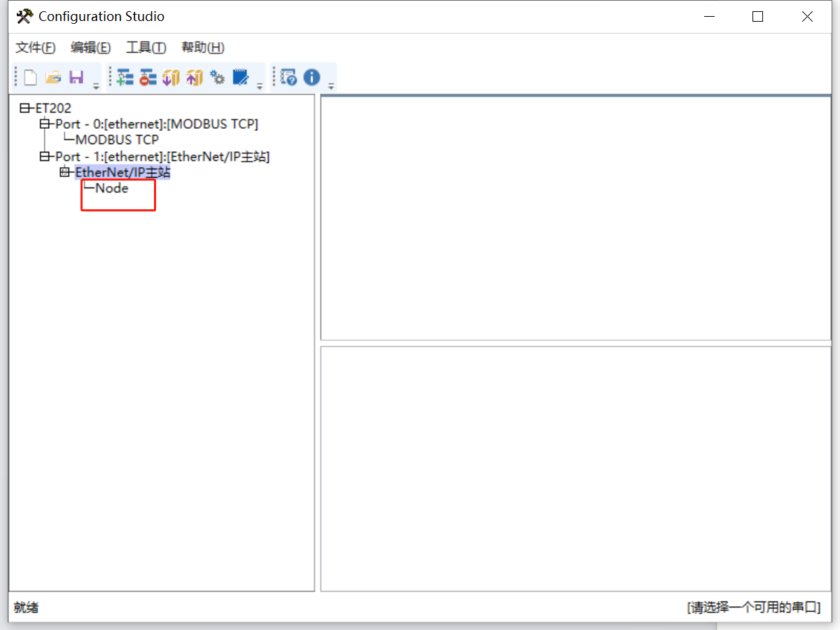Open the 编辑(E) menu

(91, 48)
